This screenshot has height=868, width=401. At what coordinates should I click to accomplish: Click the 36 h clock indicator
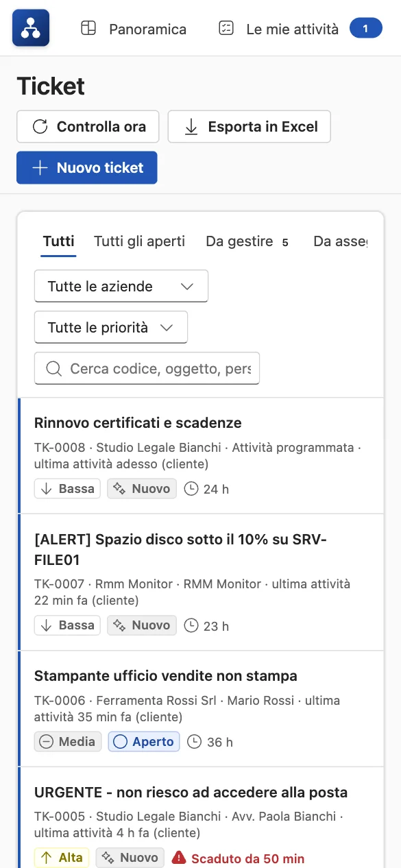(210, 742)
